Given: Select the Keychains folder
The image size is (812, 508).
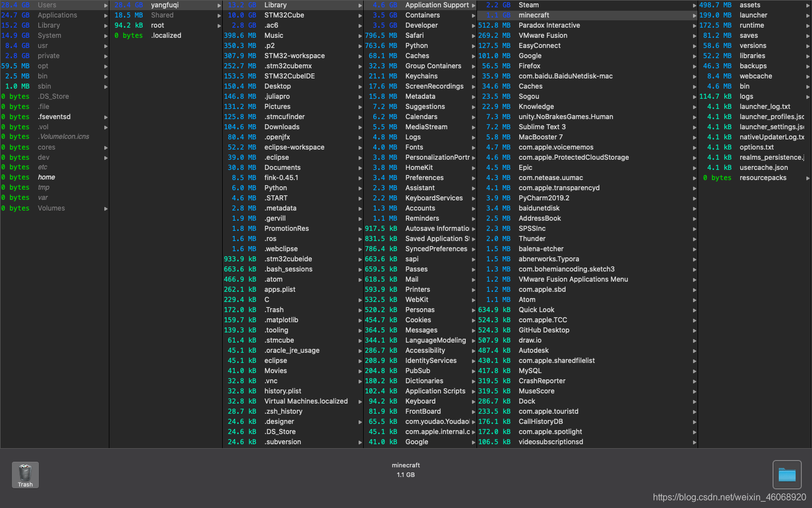Looking at the screenshot, I should tap(420, 76).
